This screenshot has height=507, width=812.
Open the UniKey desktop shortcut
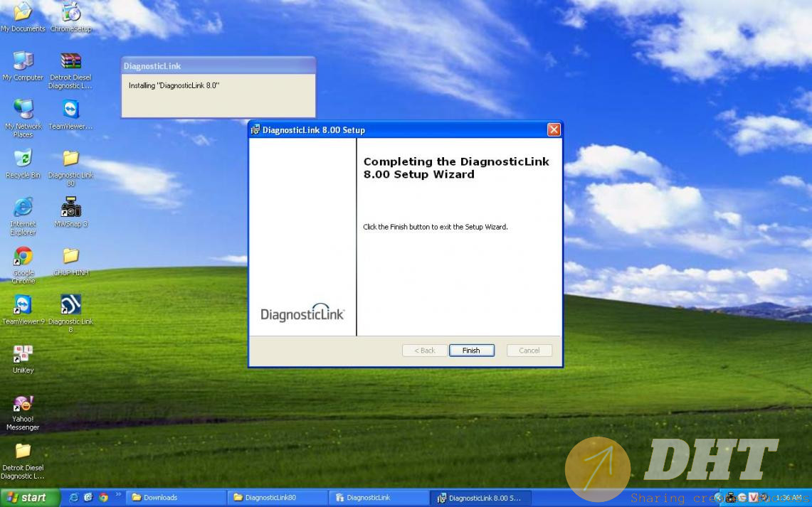pyautogui.click(x=23, y=355)
